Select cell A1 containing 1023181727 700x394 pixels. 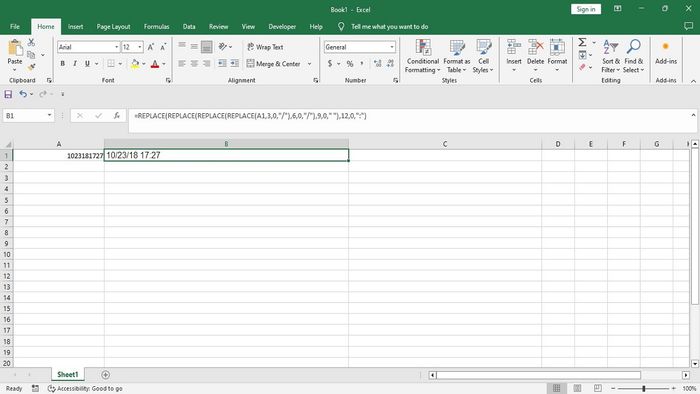(58, 155)
